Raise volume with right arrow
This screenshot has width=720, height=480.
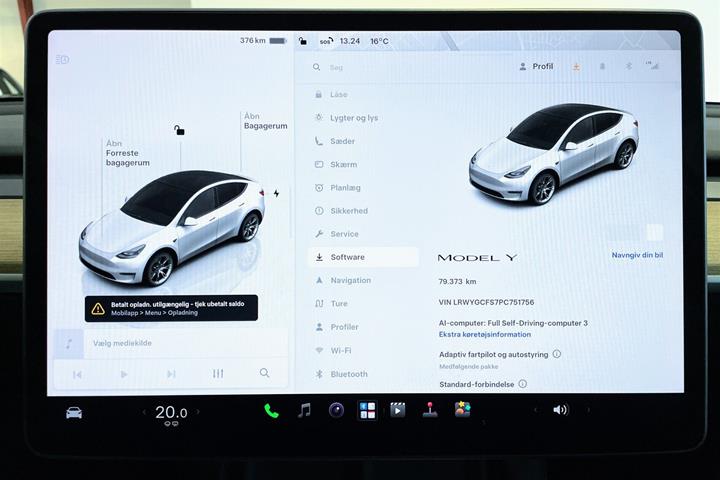(588, 410)
